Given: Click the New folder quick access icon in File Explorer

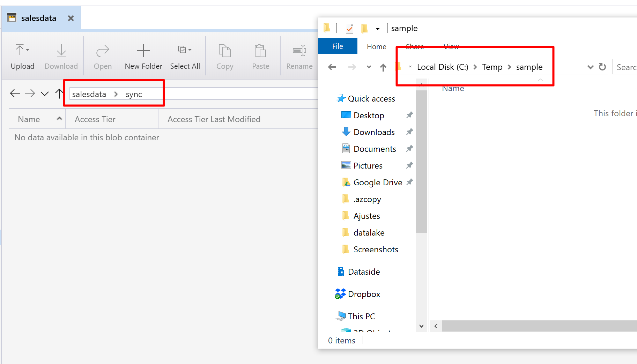Looking at the screenshot, I should (364, 28).
